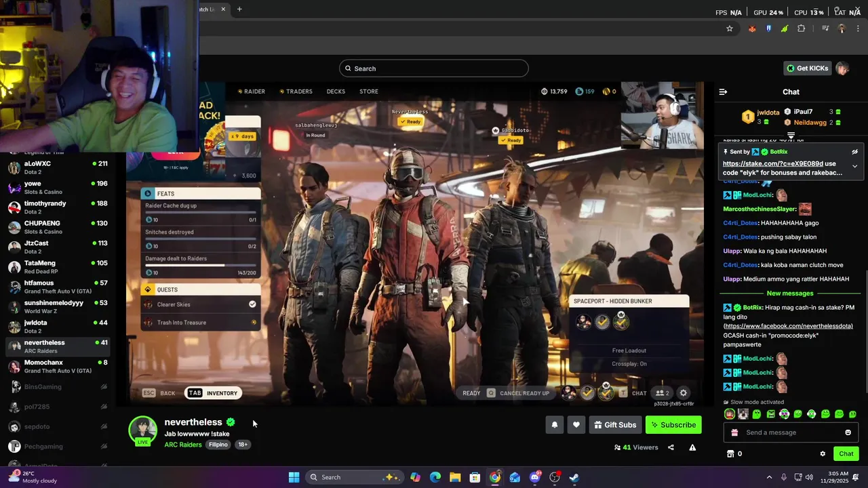Open File Explorer from taskbar
The image size is (868, 488).
(455, 477)
